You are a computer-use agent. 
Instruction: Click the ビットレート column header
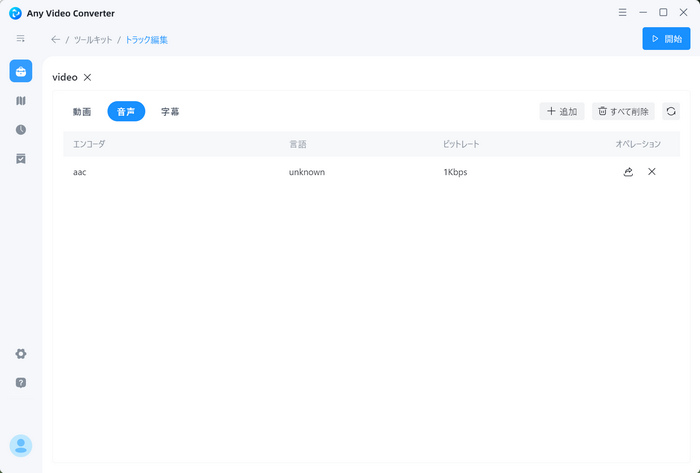[x=461, y=144]
